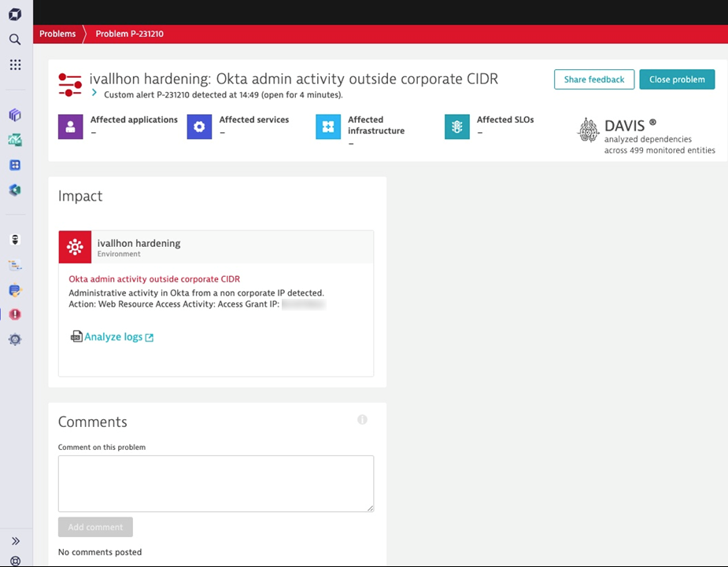This screenshot has width=728, height=567.
Task: Open the Kubernetes app icon in the sidebar
Action: 14,190
